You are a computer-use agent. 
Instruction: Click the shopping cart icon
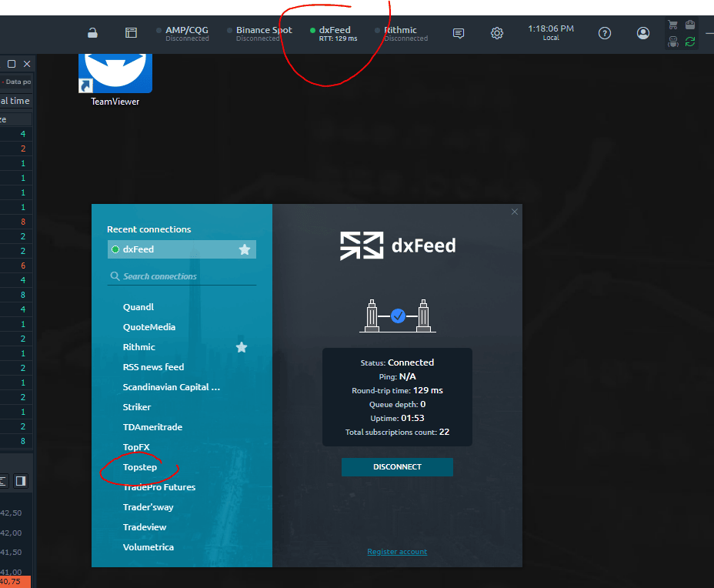(673, 25)
